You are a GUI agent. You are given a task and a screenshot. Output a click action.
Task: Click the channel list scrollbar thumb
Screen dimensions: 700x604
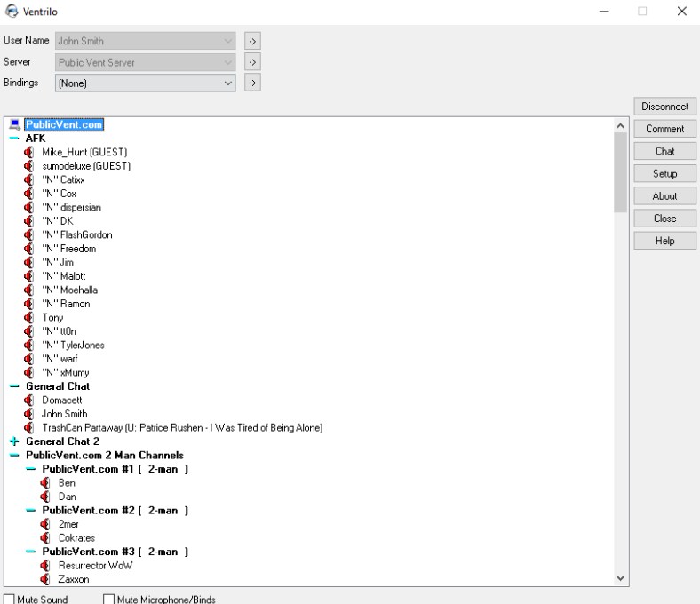pyautogui.click(x=621, y=173)
